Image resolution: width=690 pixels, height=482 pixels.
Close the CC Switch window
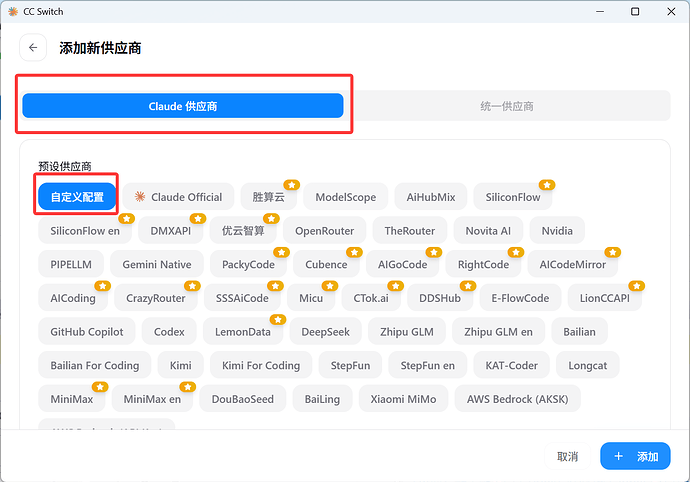[671, 11]
